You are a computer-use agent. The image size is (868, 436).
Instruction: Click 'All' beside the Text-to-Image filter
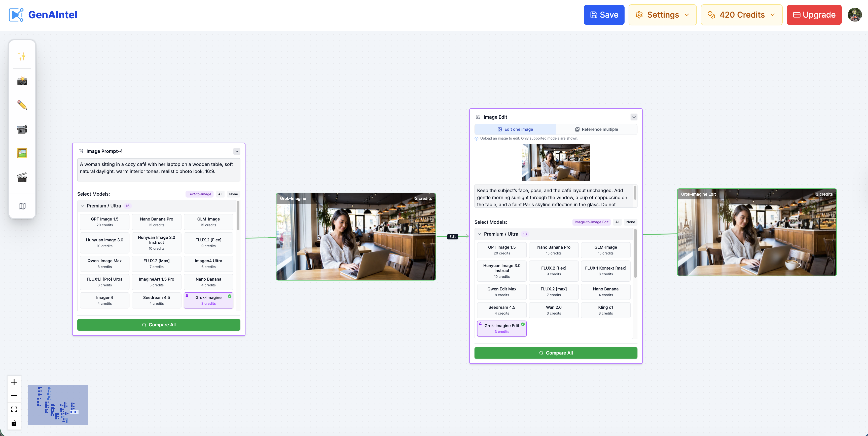point(220,194)
